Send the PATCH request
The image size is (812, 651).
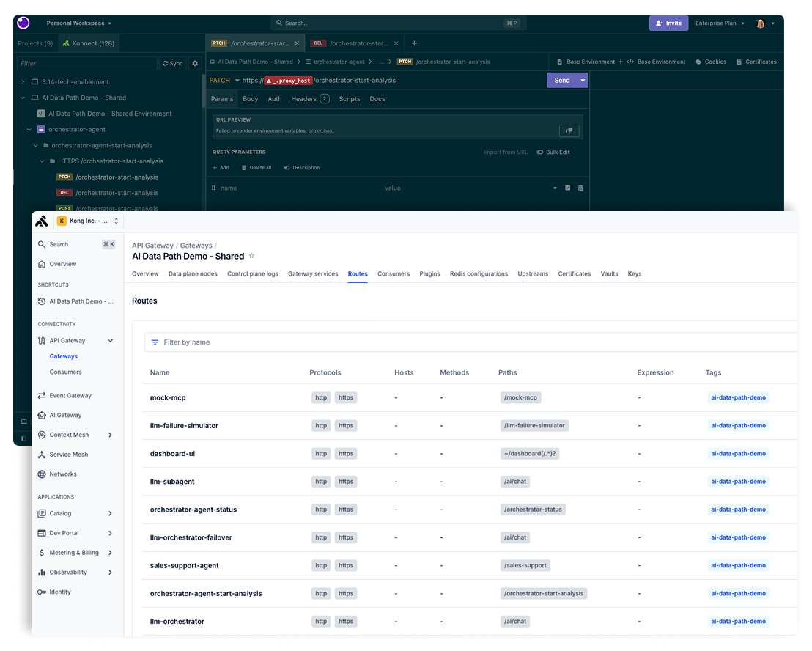562,80
